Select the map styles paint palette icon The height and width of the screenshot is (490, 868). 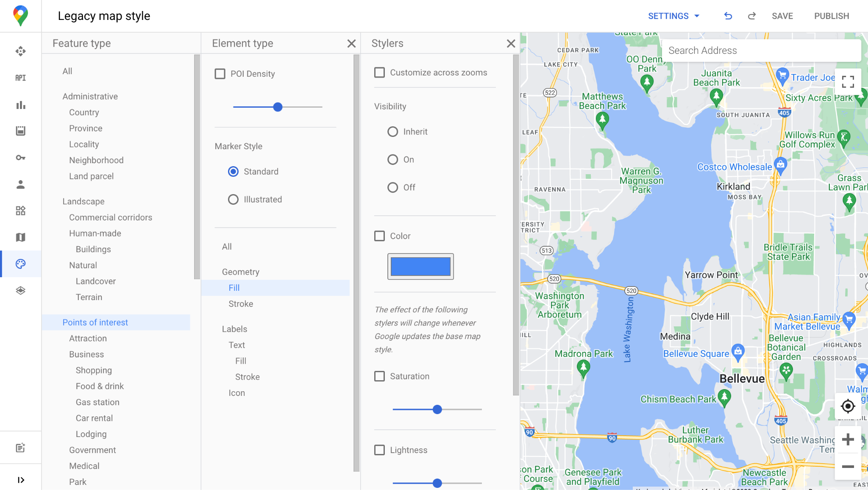21,264
